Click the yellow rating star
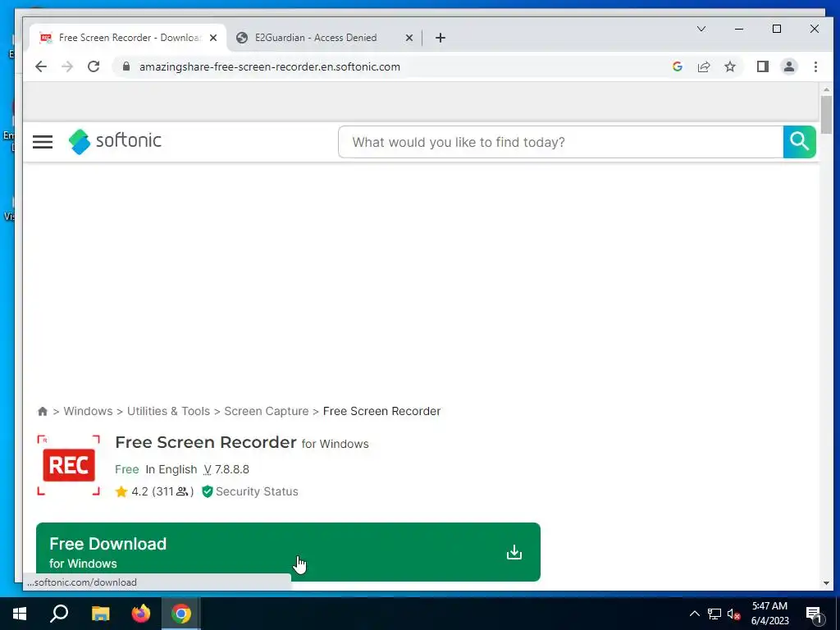The image size is (840, 630). click(x=121, y=491)
